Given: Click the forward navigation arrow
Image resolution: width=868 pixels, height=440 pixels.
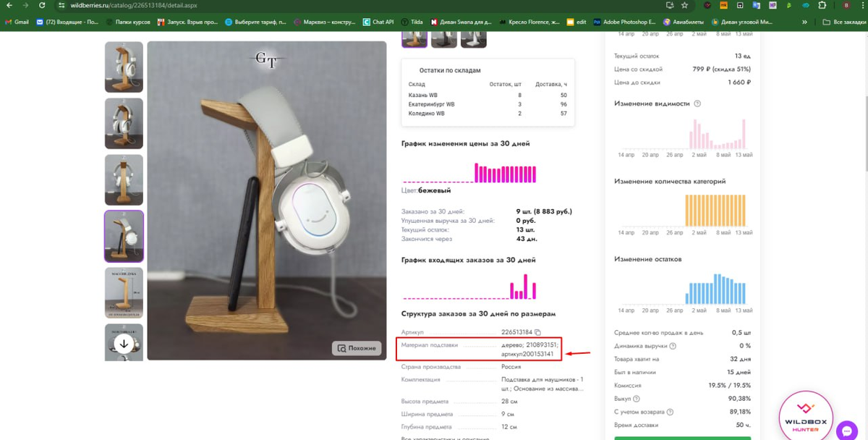Looking at the screenshot, I should pos(26,5).
